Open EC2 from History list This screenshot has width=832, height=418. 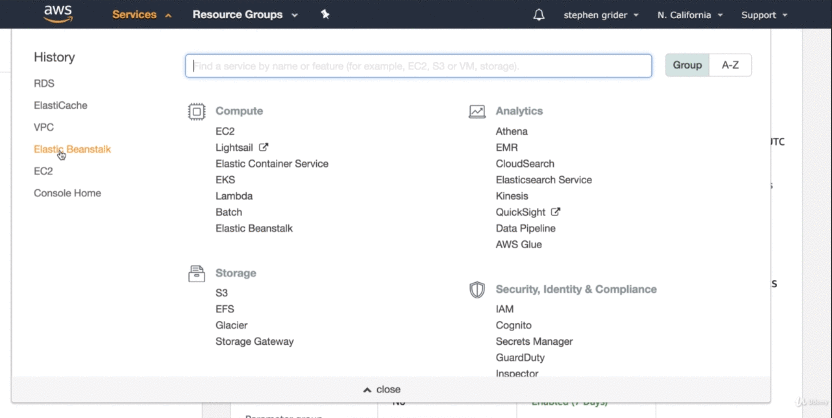tap(43, 171)
